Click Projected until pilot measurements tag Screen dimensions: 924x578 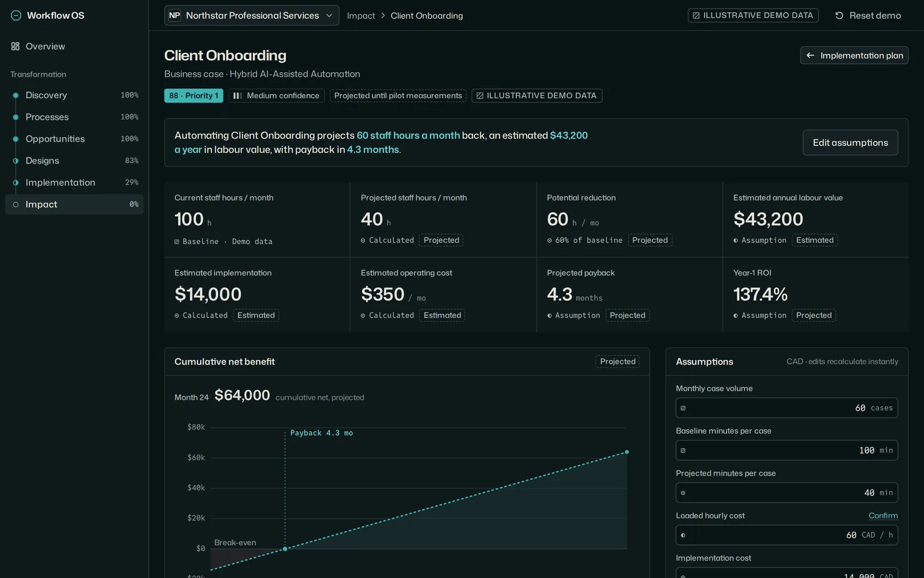[398, 96]
